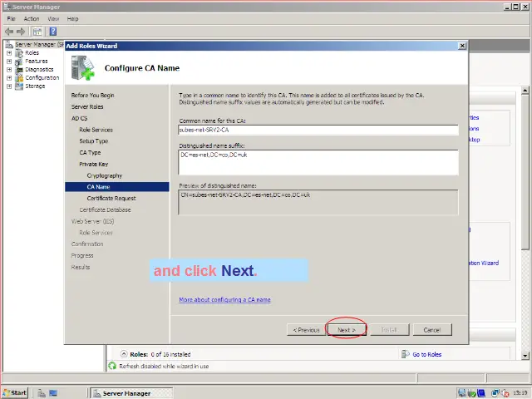Screen dimensions: 532x399
Task: Select the Features node in tree
Action: 36,61
